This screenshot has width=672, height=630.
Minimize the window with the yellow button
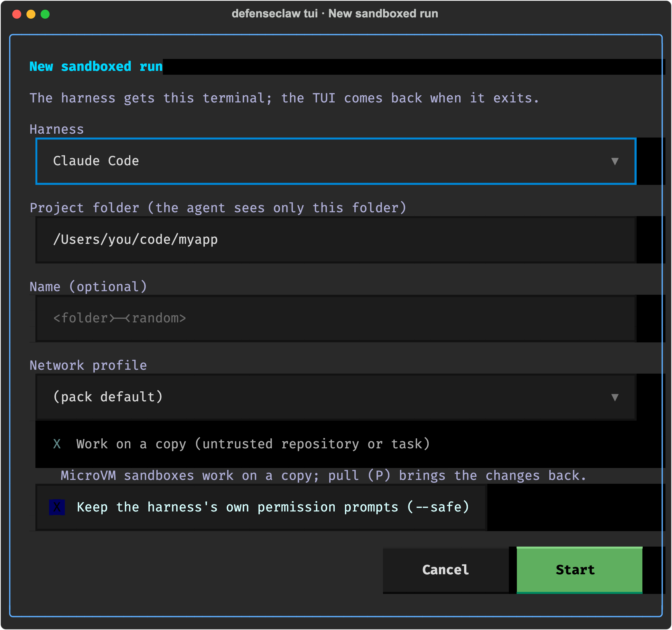coord(31,14)
